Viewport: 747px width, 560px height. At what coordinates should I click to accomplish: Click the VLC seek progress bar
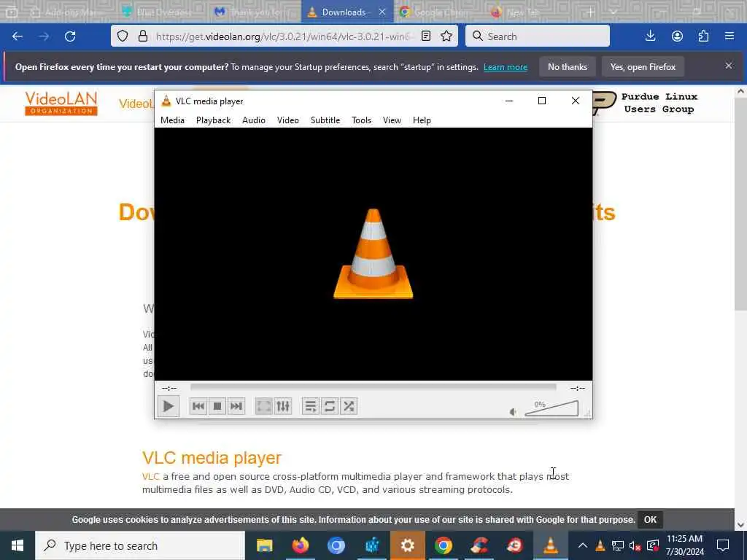coord(373,387)
